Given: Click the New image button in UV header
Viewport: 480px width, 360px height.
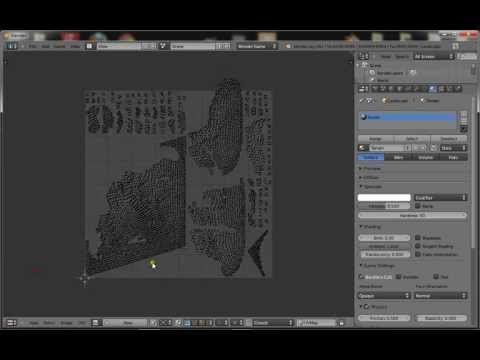Looking at the screenshot, I should coord(128,323).
